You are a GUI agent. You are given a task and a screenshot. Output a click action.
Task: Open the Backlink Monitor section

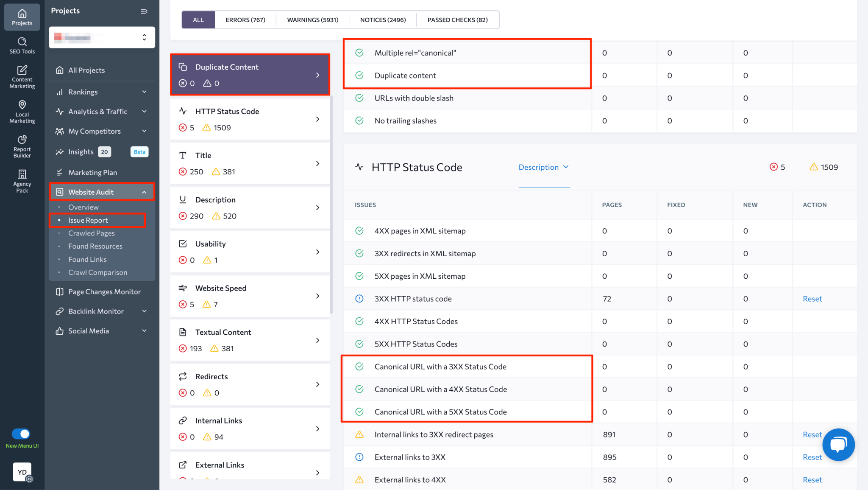tap(95, 311)
